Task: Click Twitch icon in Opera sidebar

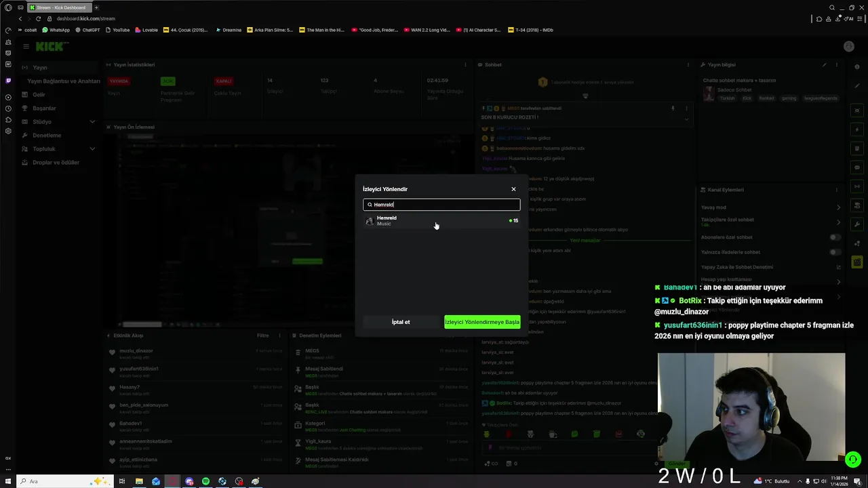Action: click(x=8, y=81)
